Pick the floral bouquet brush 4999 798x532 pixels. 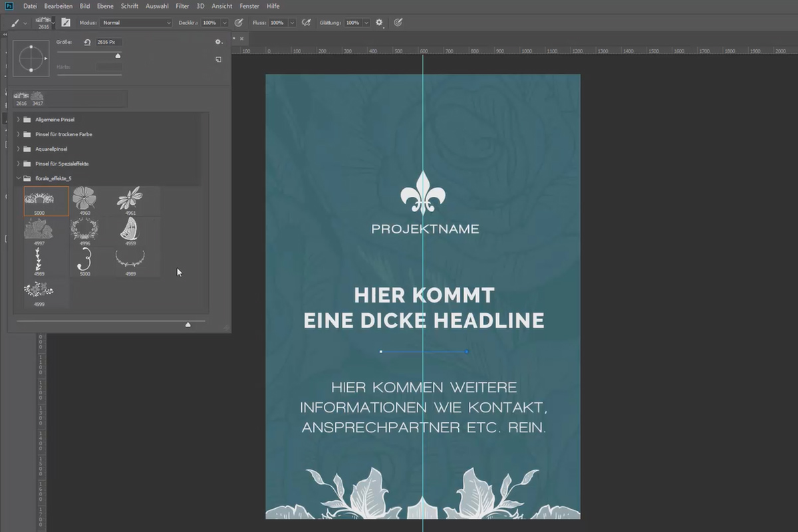click(38, 292)
